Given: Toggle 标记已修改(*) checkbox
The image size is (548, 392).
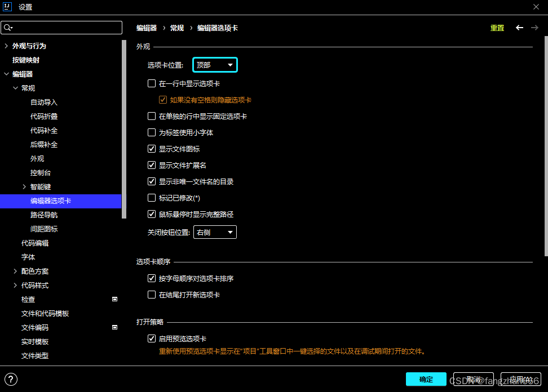Looking at the screenshot, I should coord(151,198).
